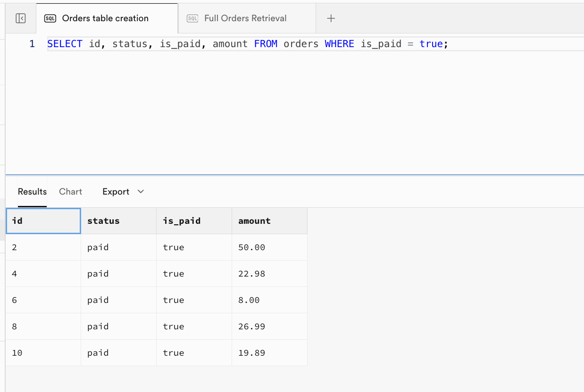Select the Orders table creation tab
This screenshot has height=392, width=584.
click(105, 18)
